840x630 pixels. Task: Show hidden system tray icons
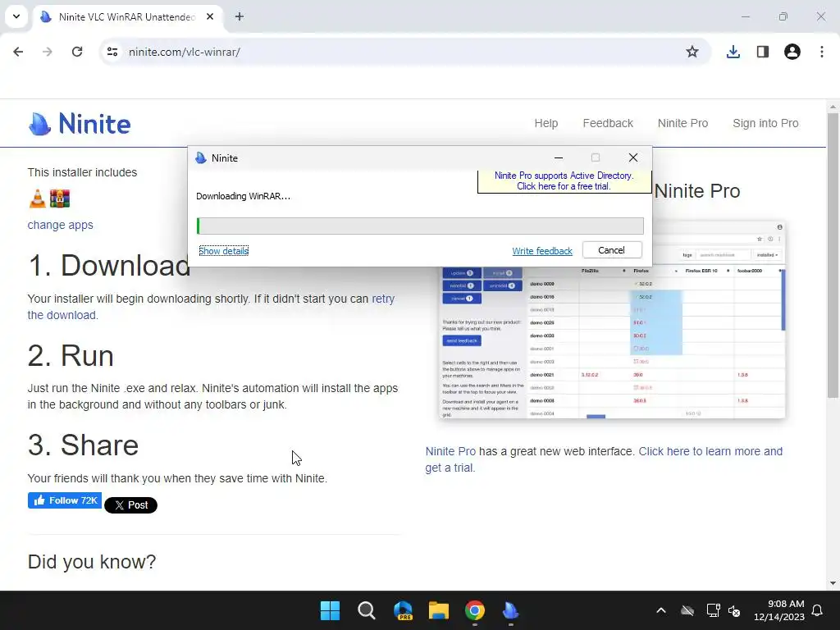(661, 610)
